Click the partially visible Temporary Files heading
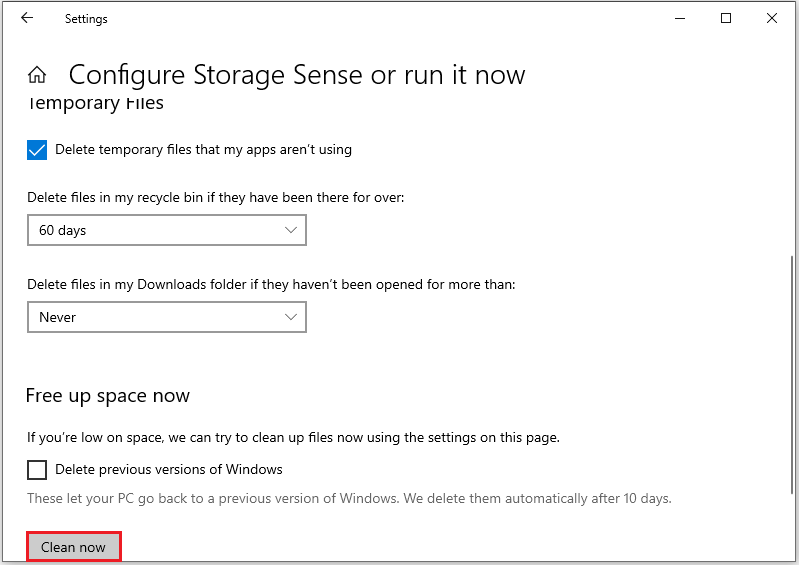 (95, 104)
